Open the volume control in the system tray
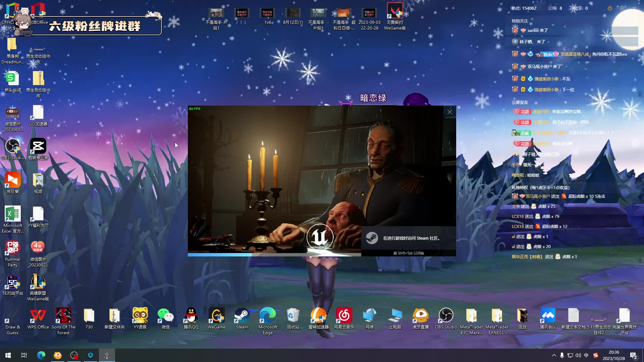The height and width of the screenshot is (362, 644). (578, 355)
